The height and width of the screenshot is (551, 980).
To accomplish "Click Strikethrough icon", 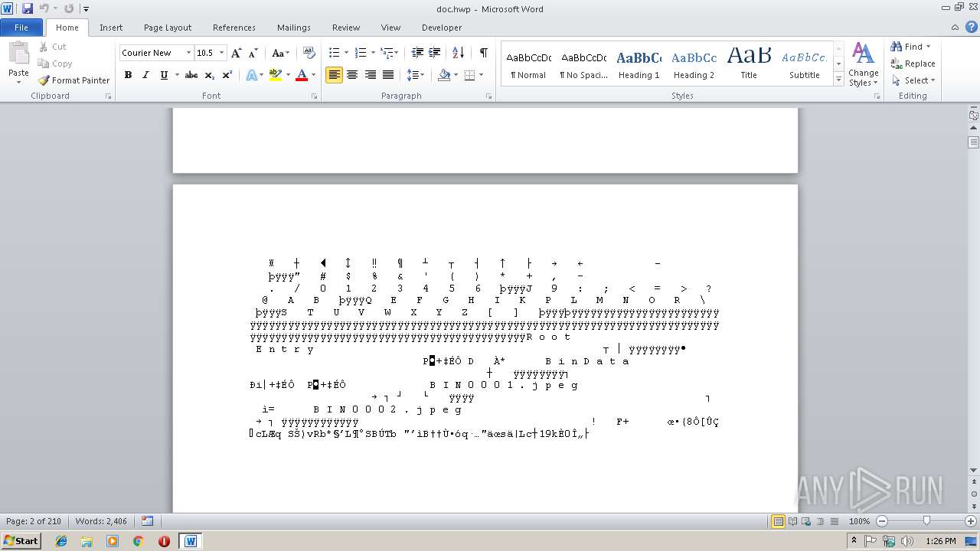I will click(x=191, y=75).
